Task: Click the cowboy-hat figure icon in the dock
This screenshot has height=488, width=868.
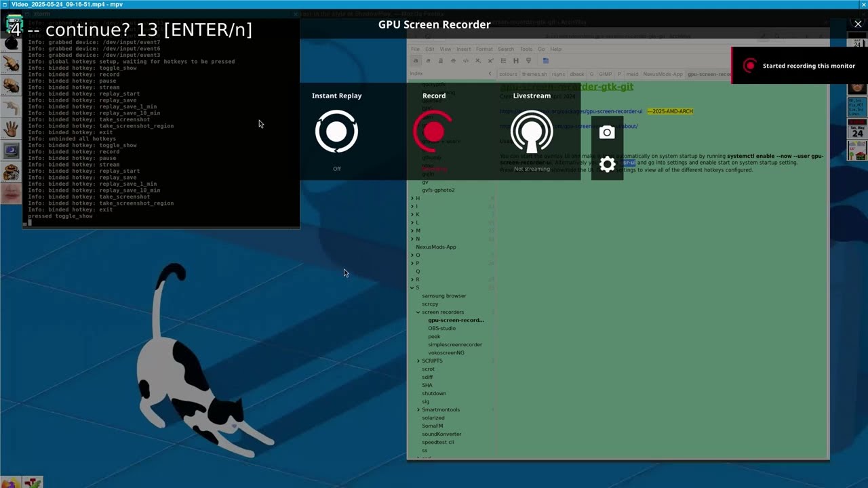Action: click(x=11, y=171)
